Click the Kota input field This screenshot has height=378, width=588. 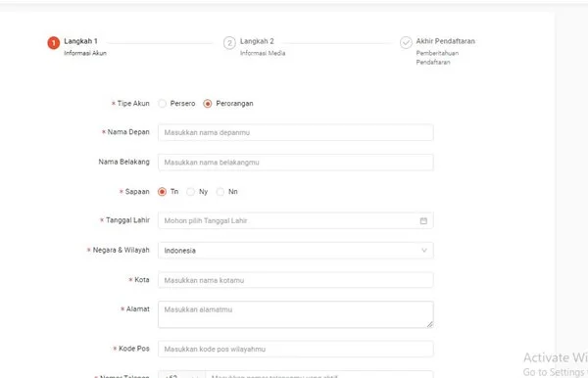296,280
